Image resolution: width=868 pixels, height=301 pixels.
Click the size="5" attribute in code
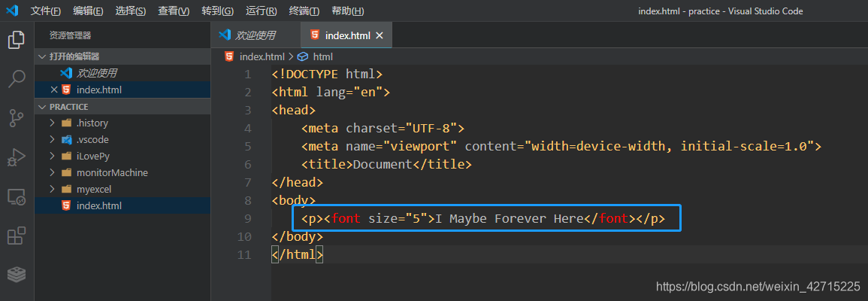[398, 218]
